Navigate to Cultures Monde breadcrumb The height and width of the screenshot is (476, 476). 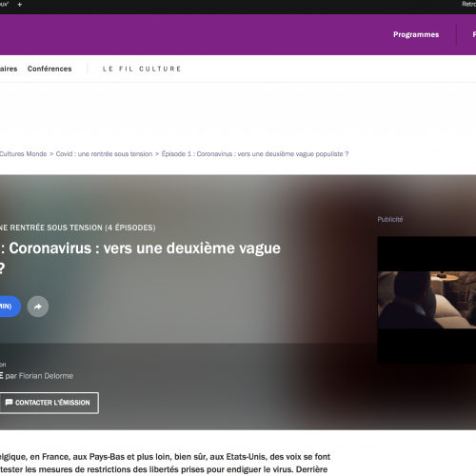[23, 154]
